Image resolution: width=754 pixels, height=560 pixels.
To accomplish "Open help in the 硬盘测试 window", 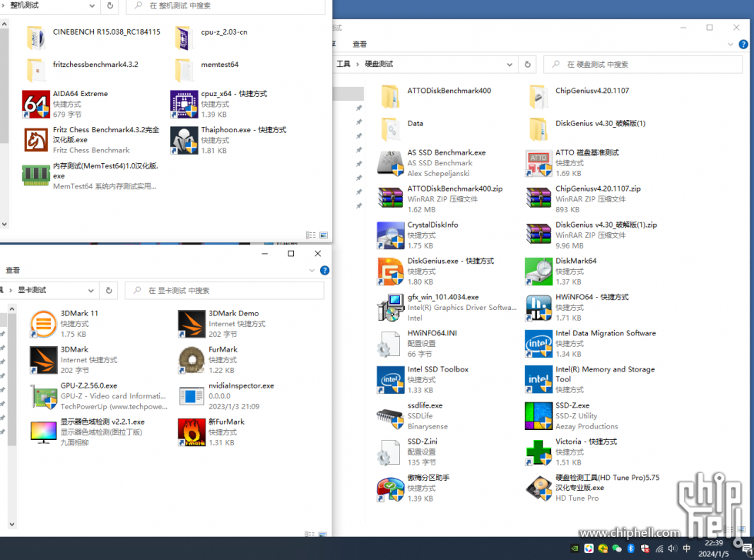I will 743,44.
